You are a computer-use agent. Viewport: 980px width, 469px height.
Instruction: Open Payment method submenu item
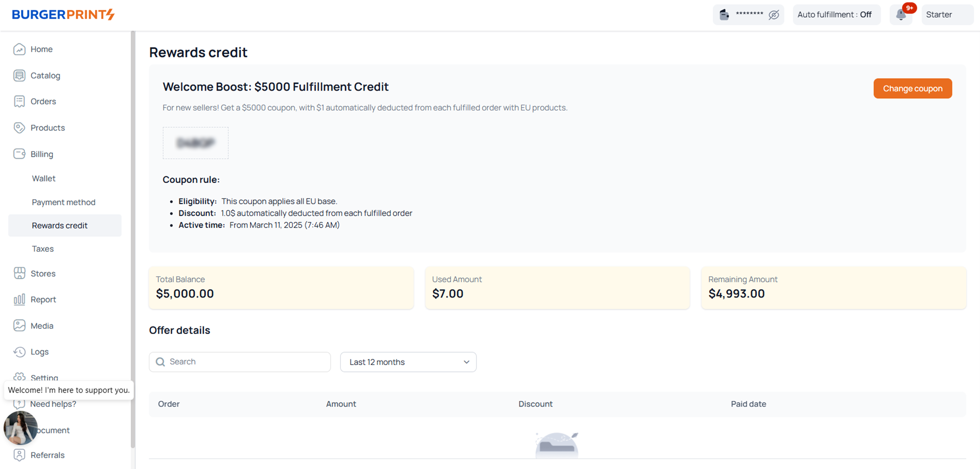[64, 202]
